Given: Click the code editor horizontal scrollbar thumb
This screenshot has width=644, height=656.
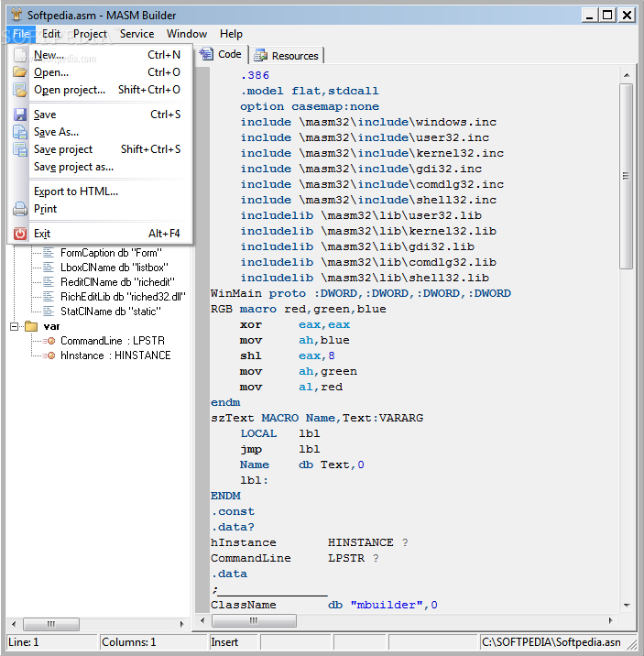Looking at the screenshot, I should pyautogui.click(x=255, y=620).
